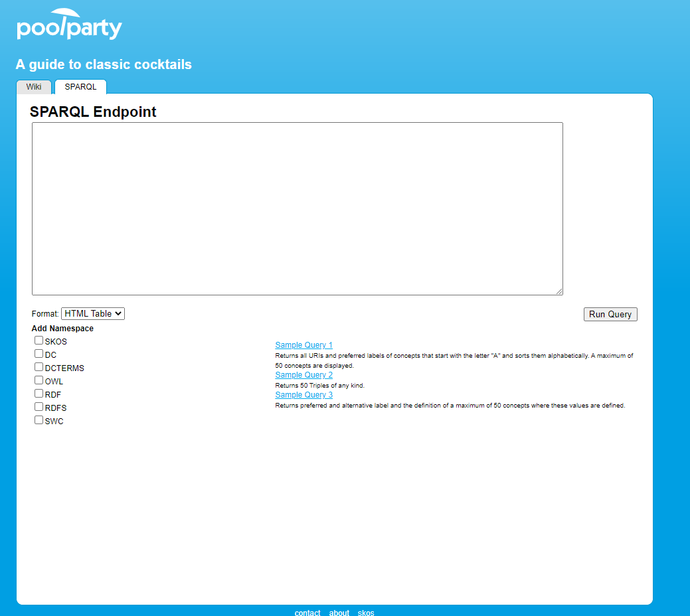Click the contact link in the footer

point(307,612)
